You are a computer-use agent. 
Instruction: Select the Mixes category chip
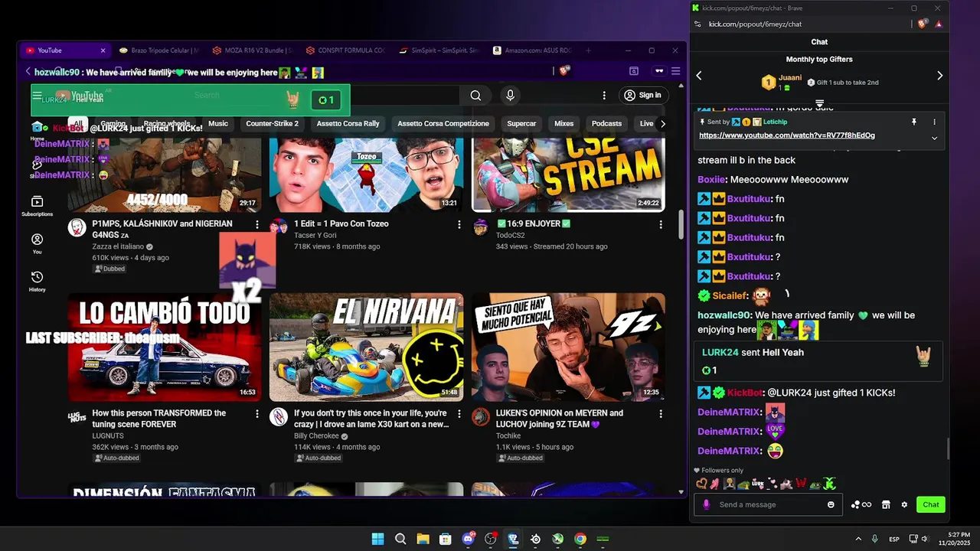[563, 123]
